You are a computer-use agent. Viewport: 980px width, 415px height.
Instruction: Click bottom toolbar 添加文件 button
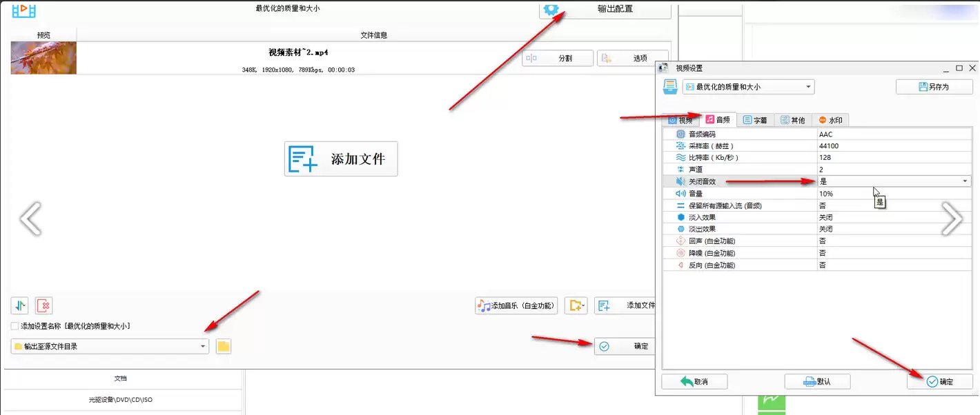(x=625, y=305)
